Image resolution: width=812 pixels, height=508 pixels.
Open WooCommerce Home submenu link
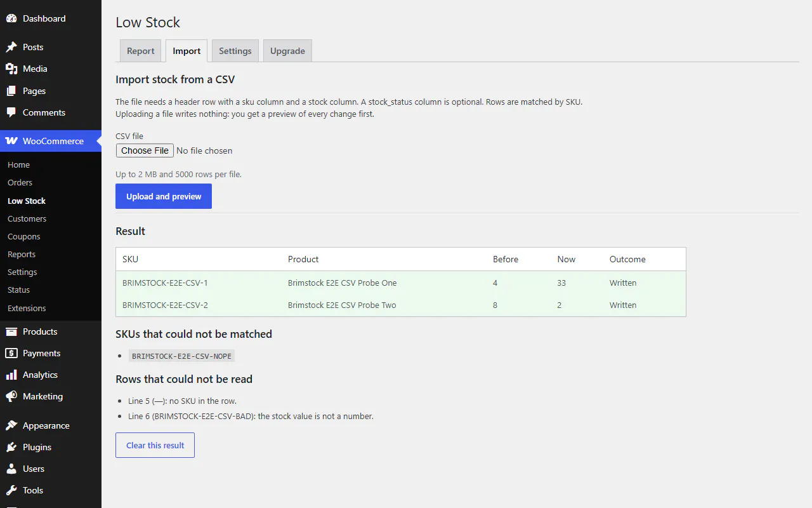(x=18, y=164)
